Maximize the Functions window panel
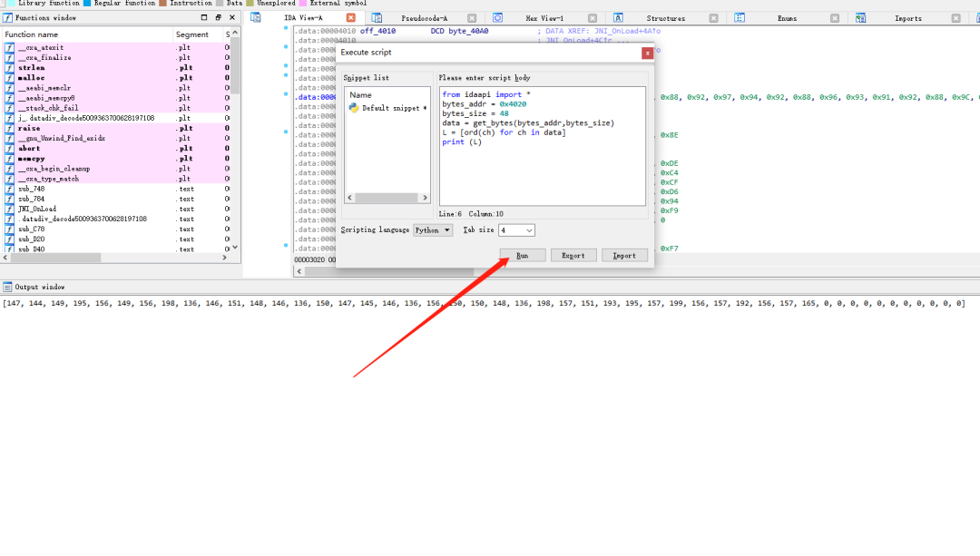The height and width of the screenshot is (556, 980). tap(204, 18)
